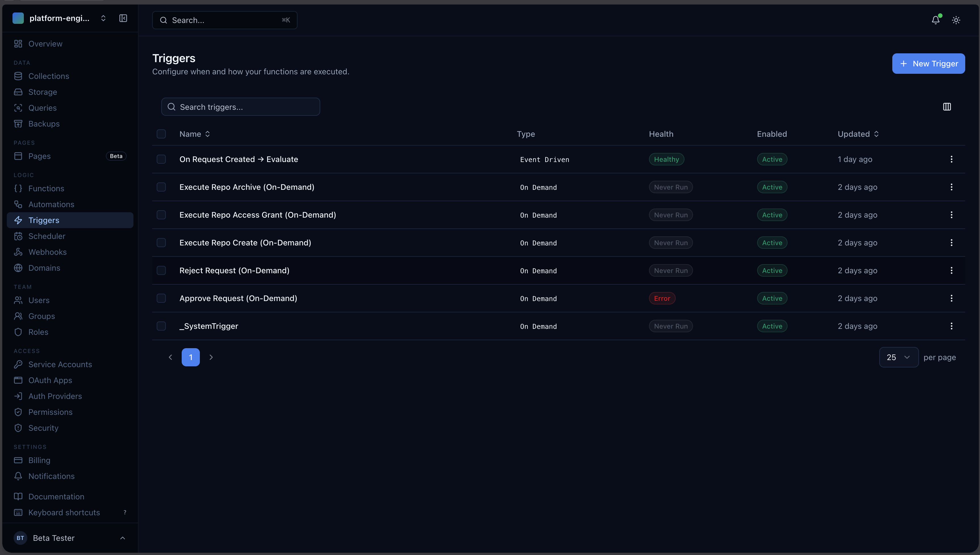
Task: Open the Approve Request (On-Demand) trigger
Action: pyautogui.click(x=238, y=298)
